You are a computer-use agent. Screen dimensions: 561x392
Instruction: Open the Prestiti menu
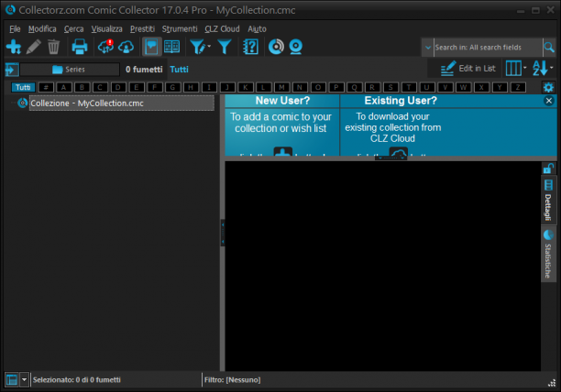pos(142,29)
